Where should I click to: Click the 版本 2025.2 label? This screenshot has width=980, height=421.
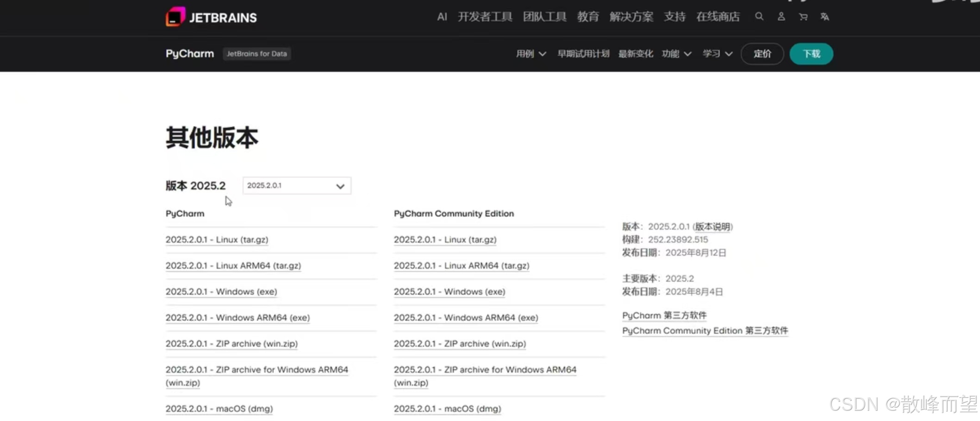pos(196,186)
